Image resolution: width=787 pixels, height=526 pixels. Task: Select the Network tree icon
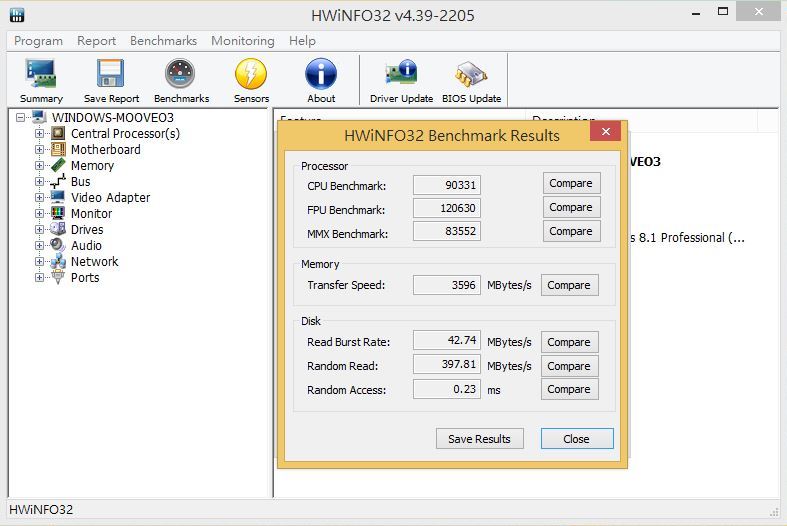(58, 261)
